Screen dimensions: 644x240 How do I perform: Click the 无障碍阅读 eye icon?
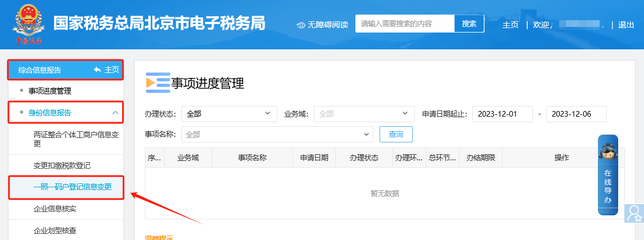click(301, 25)
